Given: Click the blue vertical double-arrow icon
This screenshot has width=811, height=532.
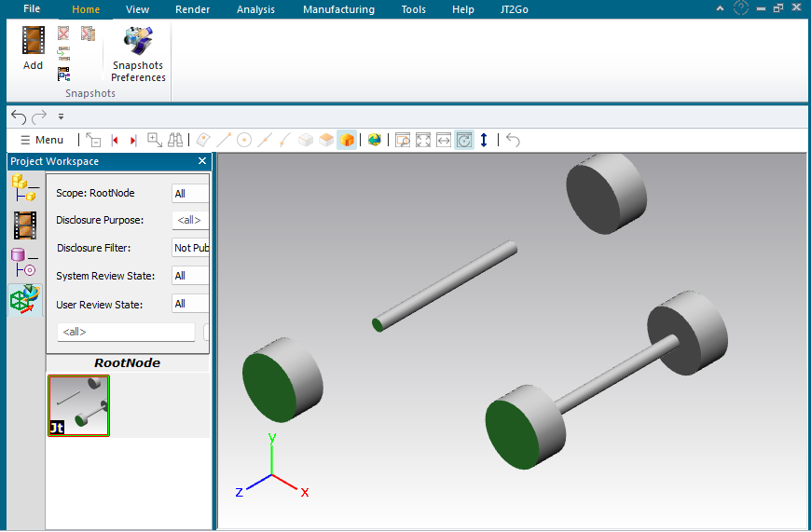Looking at the screenshot, I should tap(484, 140).
